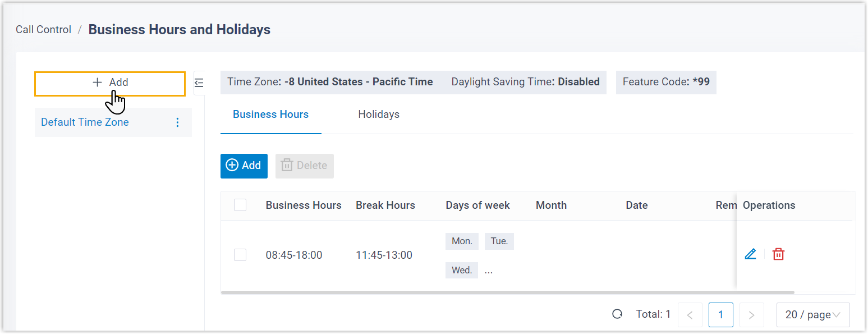
Task: Check the 08:45-18:00 row checkbox
Action: click(240, 255)
